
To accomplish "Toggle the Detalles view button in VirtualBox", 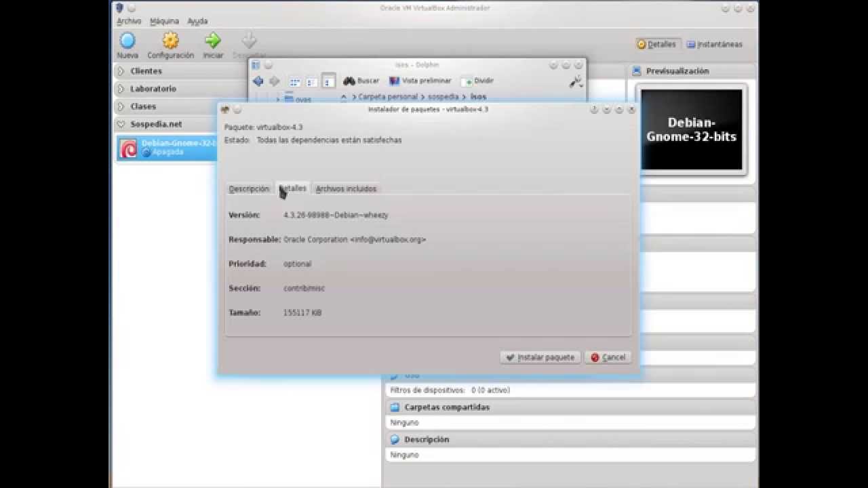I will (656, 44).
